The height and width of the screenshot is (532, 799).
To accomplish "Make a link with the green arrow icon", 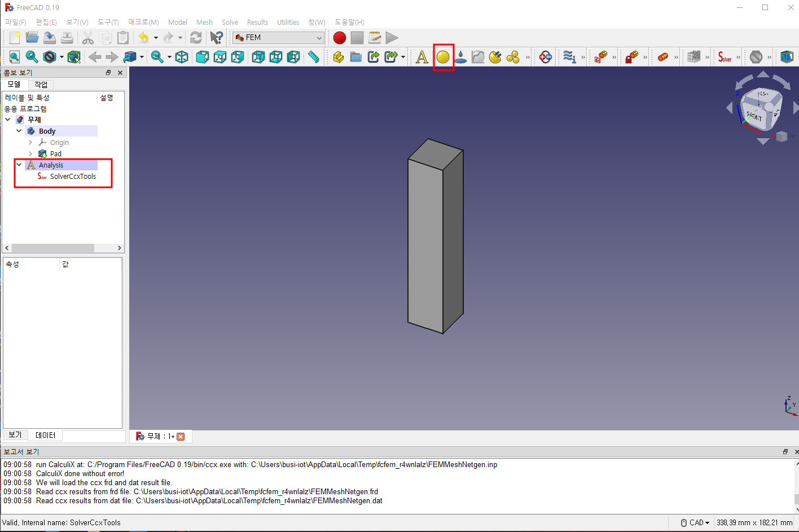I will pyautogui.click(x=374, y=57).
